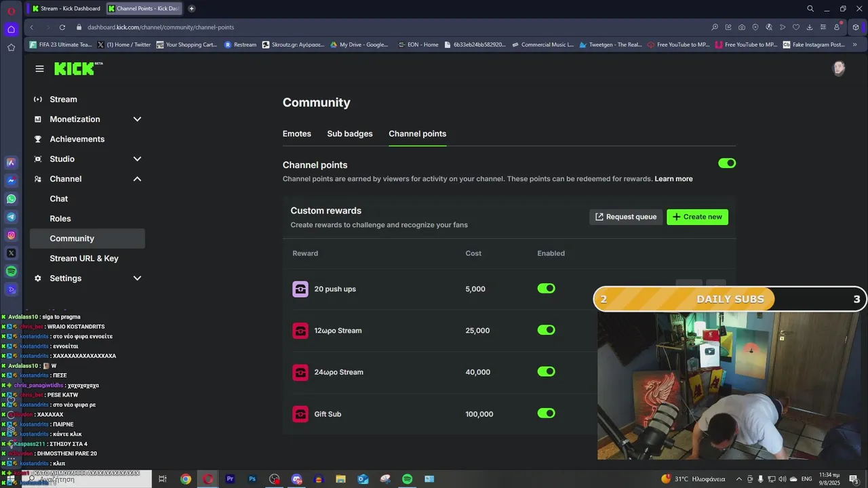868x488 pixels.
Task: Open the hamburger menu beside the Kick logo
Action: [x=39, y=68]
